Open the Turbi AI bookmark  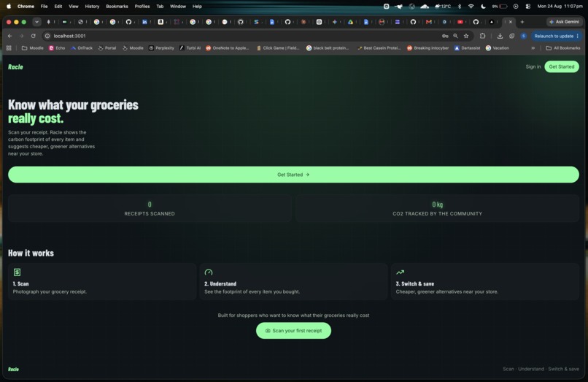(x=190, y=48)
